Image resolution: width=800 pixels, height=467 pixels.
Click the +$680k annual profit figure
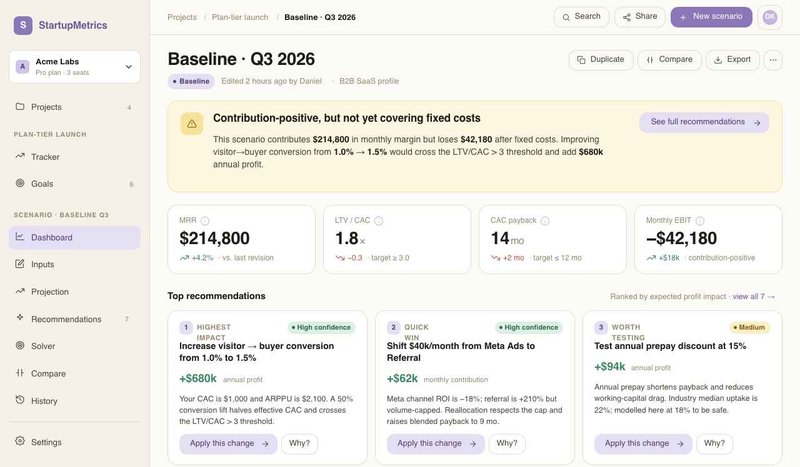click(x=197, y=378)
